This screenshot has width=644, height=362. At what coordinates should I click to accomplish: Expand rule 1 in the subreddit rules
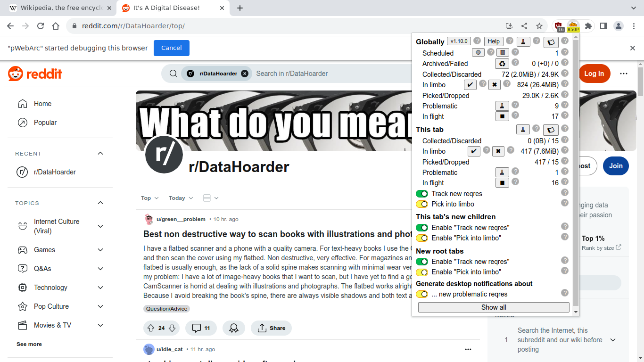pyautogui.click(x=613, y=340)
